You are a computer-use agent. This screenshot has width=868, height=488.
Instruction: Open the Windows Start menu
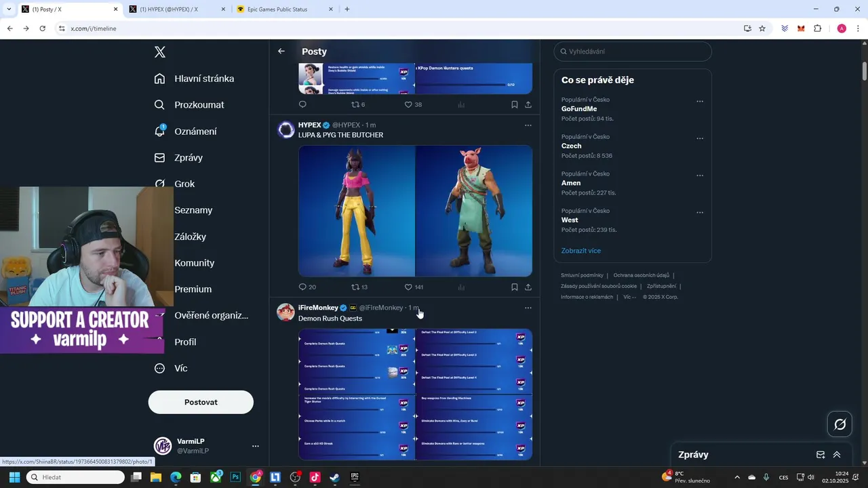(x=14, y=477)
